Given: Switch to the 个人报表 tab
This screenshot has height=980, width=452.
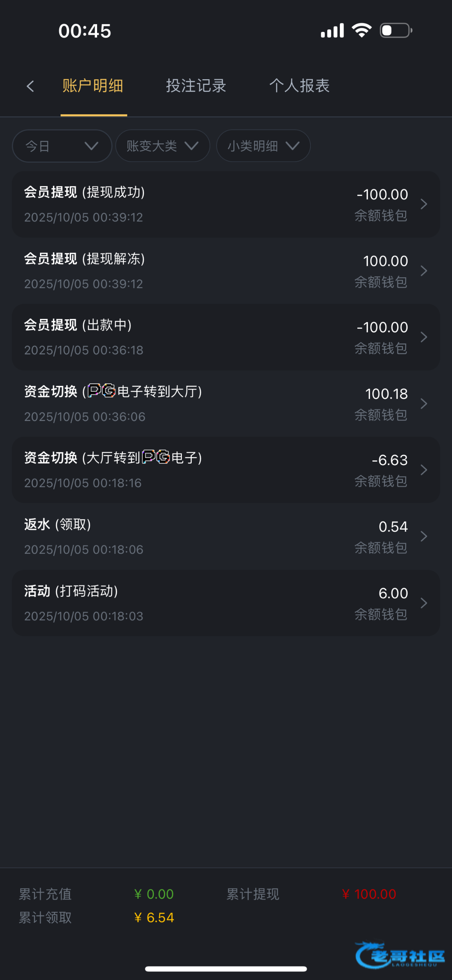Looking at the screenshot, I should pyautogui.click(x=299, y=86).
